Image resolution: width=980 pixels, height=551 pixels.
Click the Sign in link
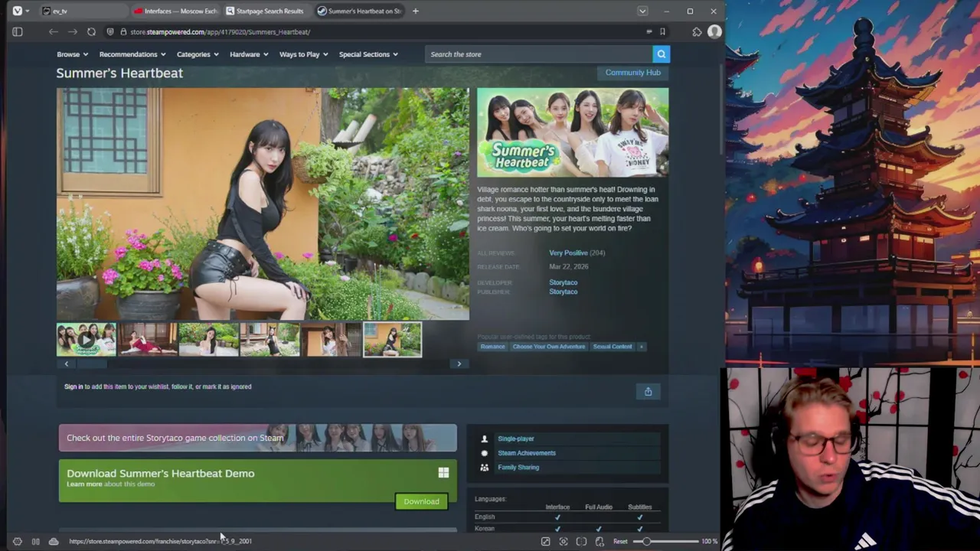pos(73,386)
